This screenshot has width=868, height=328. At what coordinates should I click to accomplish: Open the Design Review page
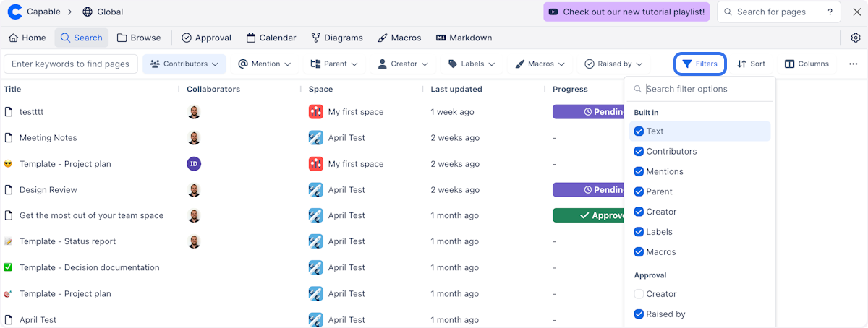click(x=48, y=190)
